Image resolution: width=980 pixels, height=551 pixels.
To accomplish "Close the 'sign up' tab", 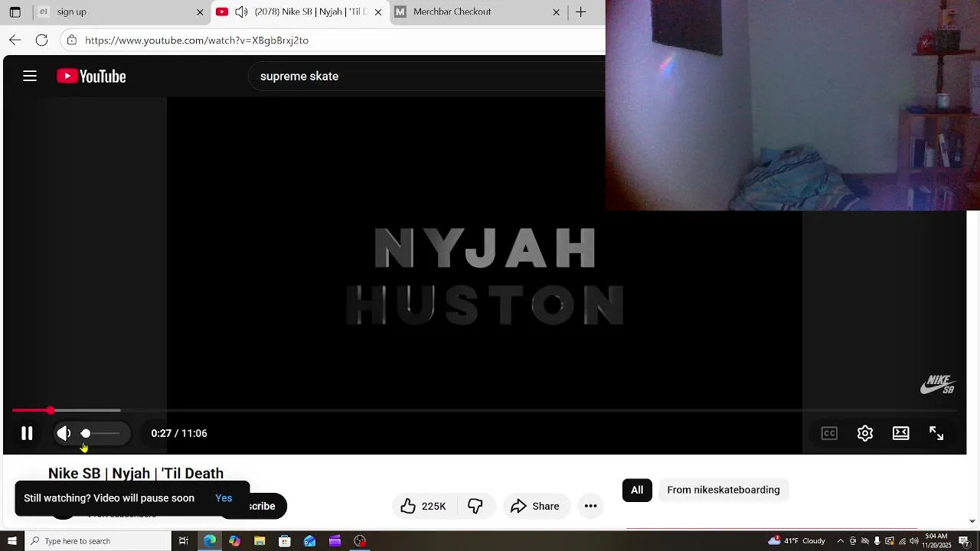I will 200,11.
